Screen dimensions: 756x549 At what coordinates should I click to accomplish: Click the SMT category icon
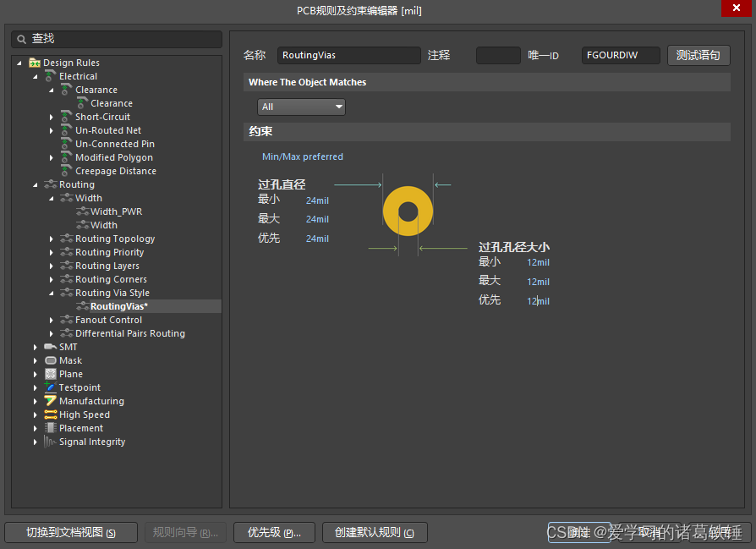[50, 347]
